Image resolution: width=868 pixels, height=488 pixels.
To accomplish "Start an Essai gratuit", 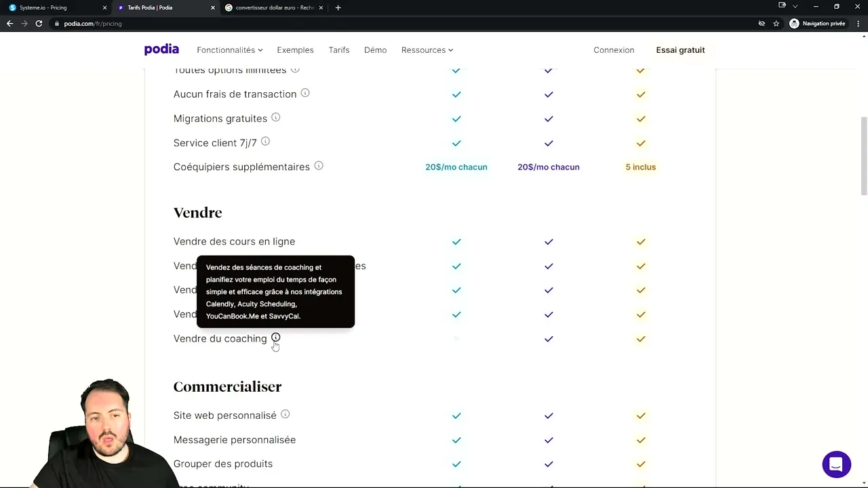I will pos(680,49).
